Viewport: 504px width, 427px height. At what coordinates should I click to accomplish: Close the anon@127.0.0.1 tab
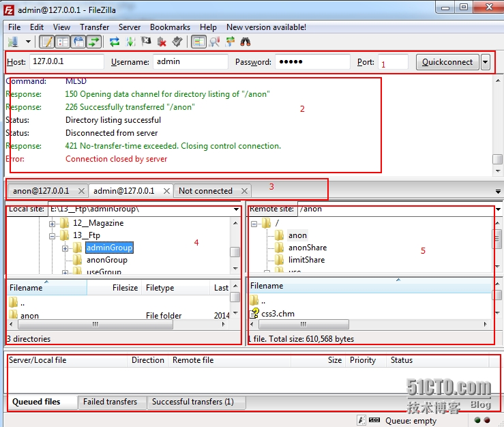(x=81, y=191)
